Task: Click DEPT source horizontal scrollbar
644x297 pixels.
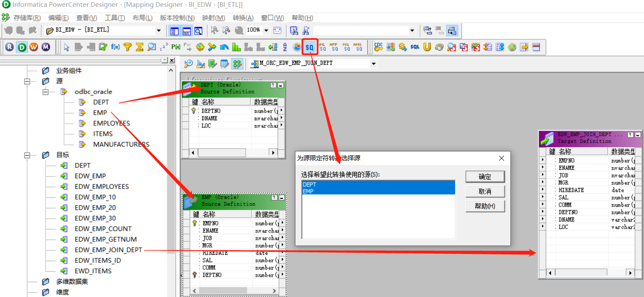Action: tap(233, 153)
